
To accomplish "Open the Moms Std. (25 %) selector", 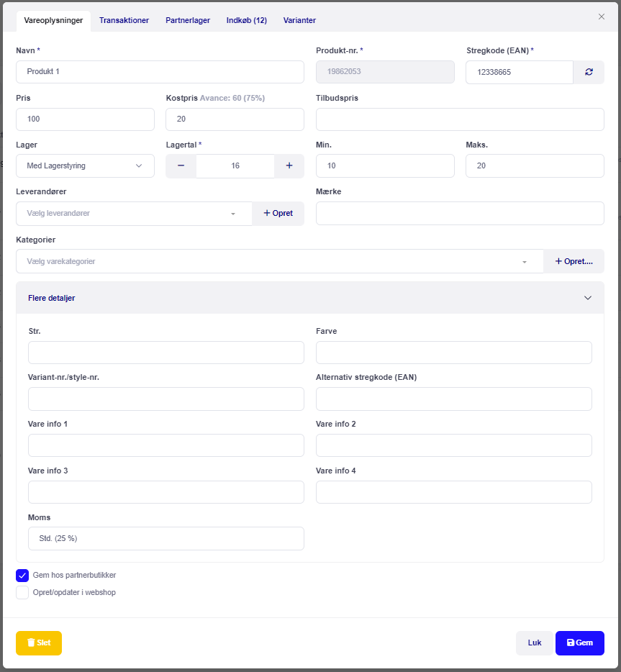I will click(x=166, y=539).
